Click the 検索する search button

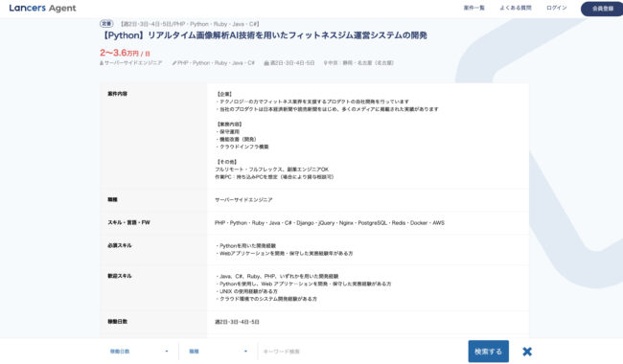pos(488,352)
